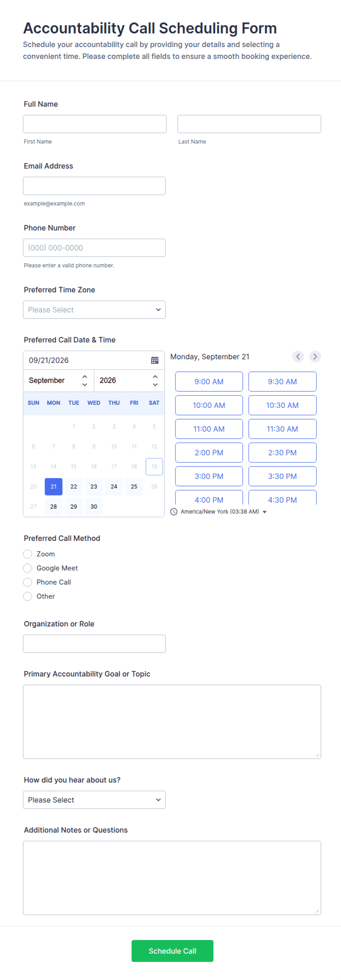Click the Phone Number field
Viewport: 341px width, 980px height.
pos(94,248)
